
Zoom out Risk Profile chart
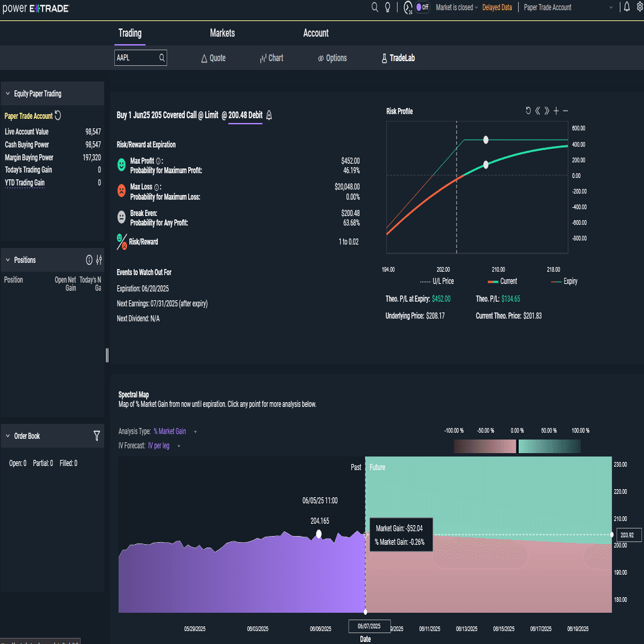tap(565, 111)
